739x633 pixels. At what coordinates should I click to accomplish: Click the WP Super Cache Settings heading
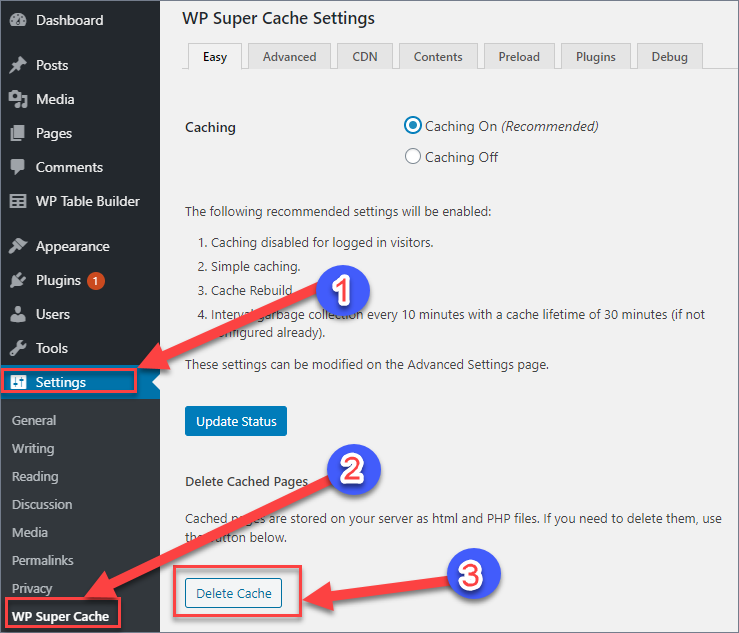point(278,18)
